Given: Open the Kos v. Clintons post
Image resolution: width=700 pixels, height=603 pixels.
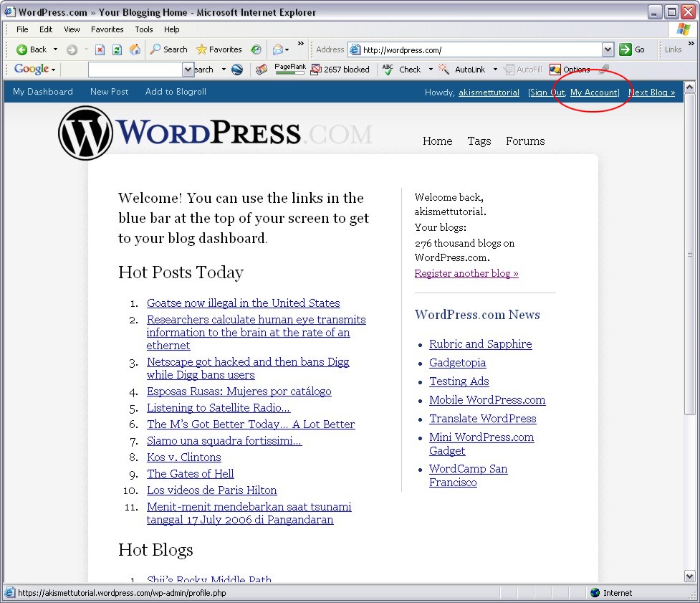Looking at the screenshot, I should pos(184,457).
